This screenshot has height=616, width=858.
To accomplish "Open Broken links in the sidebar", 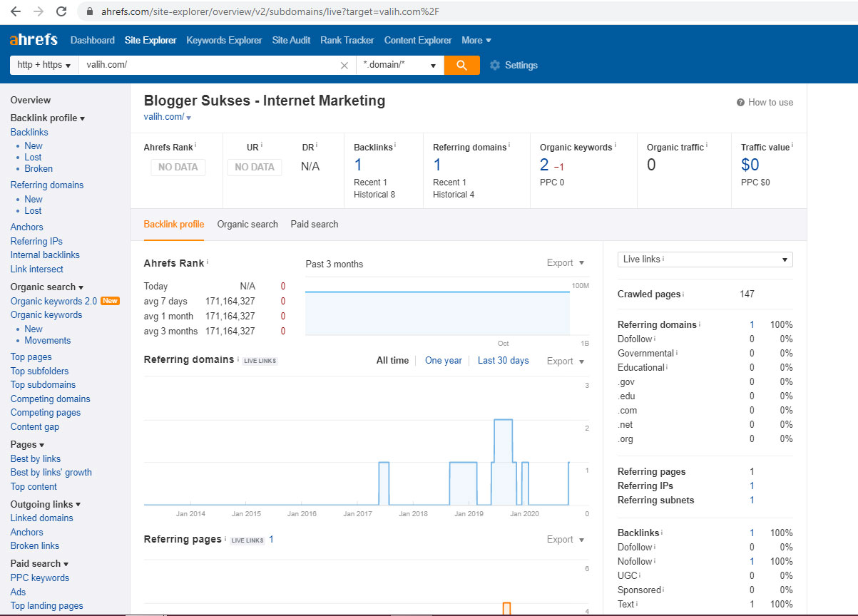I will pos(35,546).
